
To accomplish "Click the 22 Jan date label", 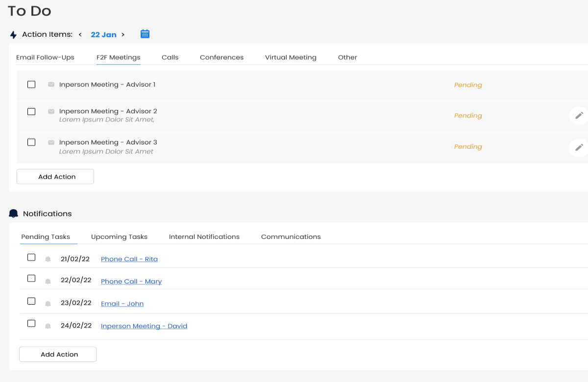I will coord(103,35).
